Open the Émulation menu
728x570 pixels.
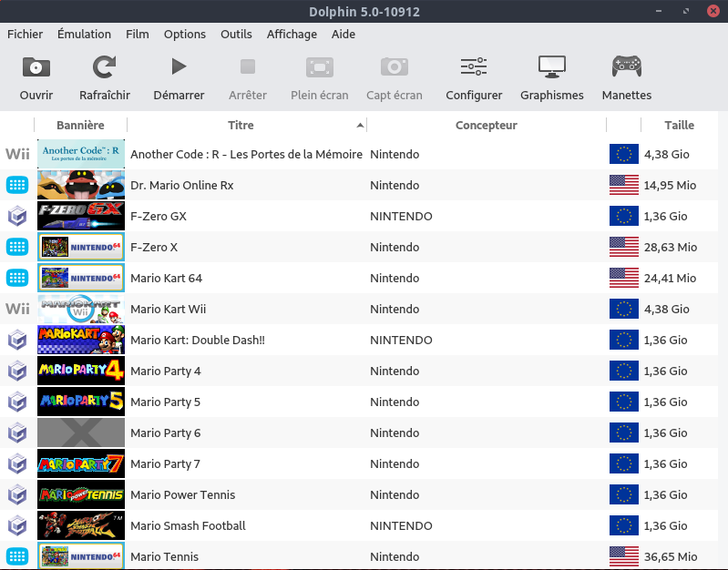(84, 35)
